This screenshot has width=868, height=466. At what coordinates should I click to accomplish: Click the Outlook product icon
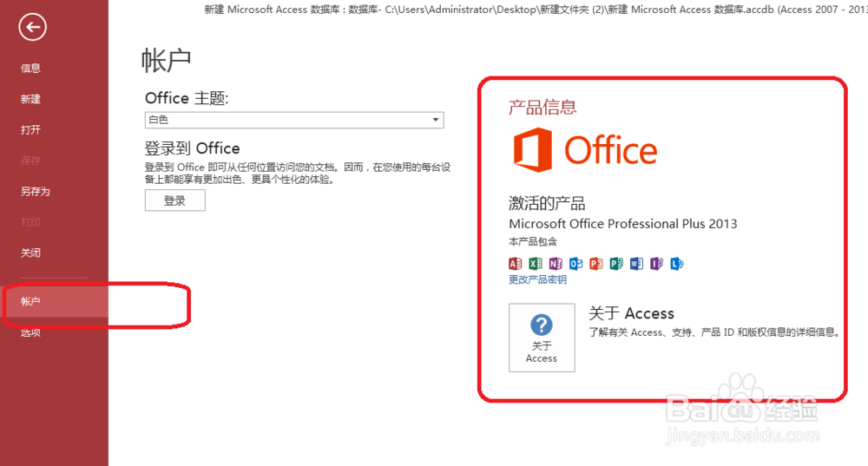click(x=576, y=264)
